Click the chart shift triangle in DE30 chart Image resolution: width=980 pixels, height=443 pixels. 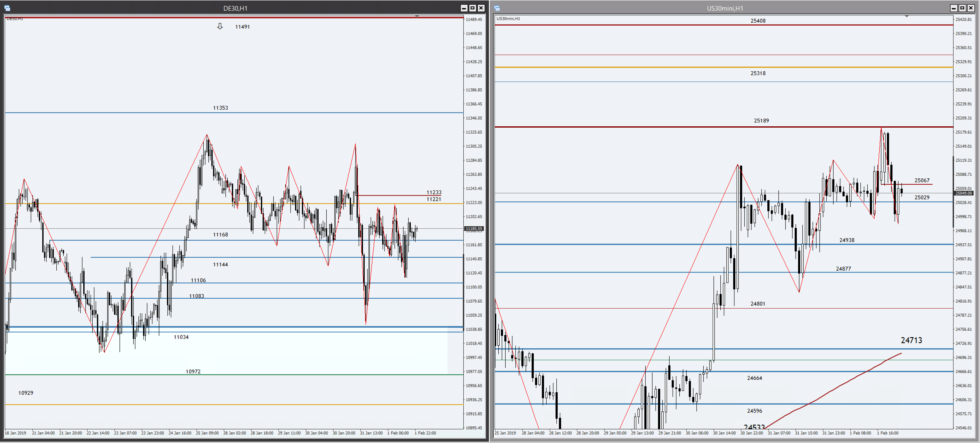pos(417,16)
